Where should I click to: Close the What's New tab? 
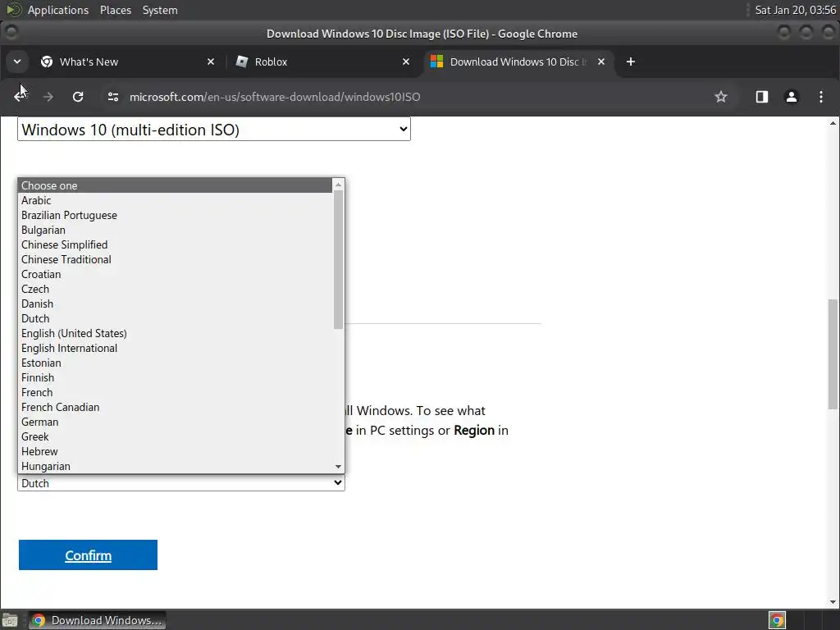(211, 62)
